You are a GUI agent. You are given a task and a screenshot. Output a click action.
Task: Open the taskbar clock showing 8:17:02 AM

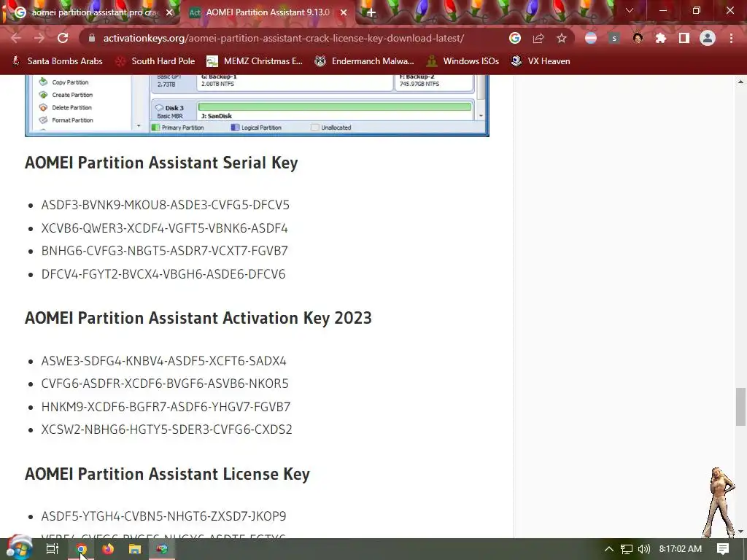click(681, 549)
